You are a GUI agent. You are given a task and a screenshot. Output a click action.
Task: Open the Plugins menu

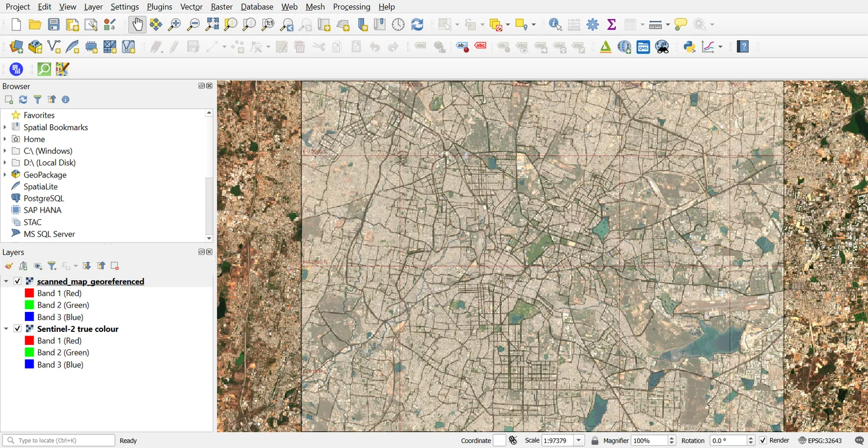(159, 7)
